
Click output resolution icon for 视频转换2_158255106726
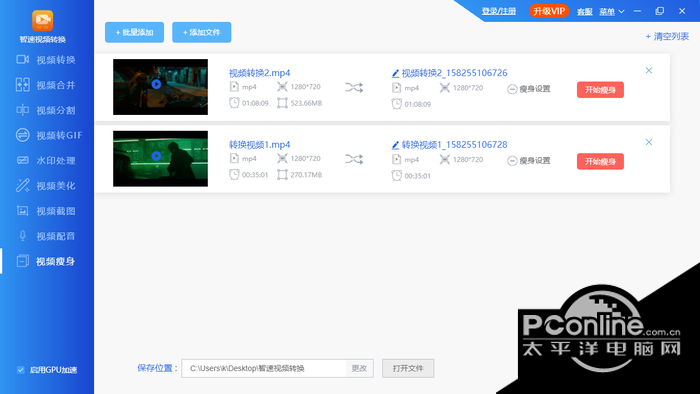pyautogui.click(x=445, y=88)
